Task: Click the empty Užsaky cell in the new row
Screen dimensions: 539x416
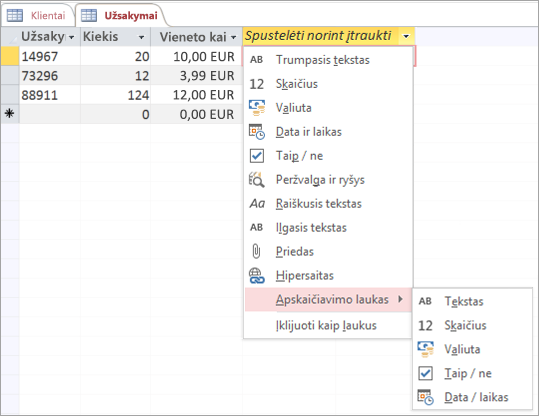Action: tap(50, 114)
